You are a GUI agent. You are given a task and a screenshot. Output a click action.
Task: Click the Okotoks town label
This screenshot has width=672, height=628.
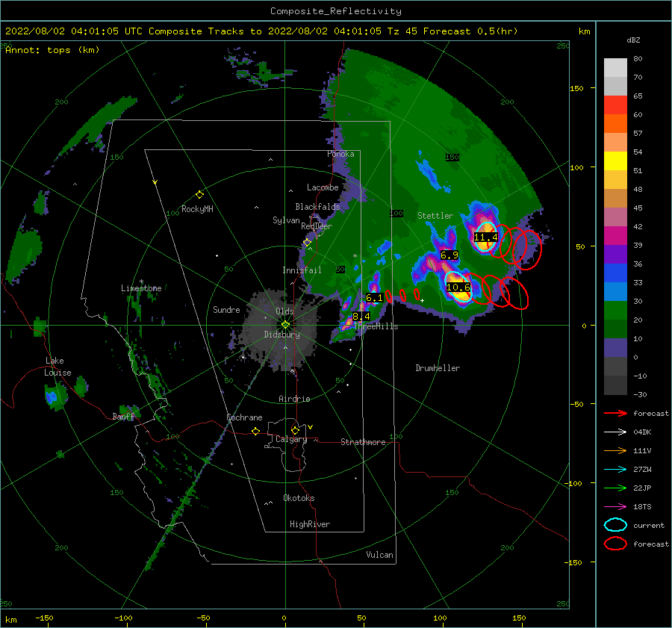point(299,497)
